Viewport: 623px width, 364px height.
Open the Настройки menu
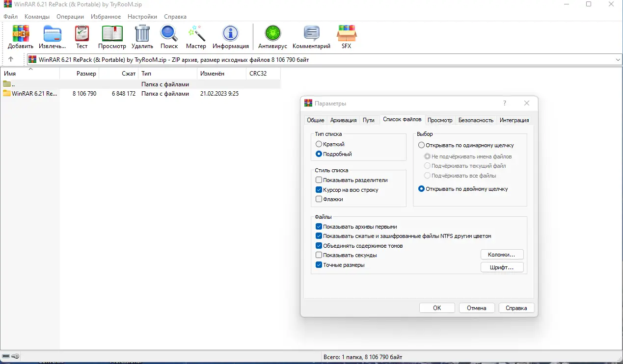[142, 17]
